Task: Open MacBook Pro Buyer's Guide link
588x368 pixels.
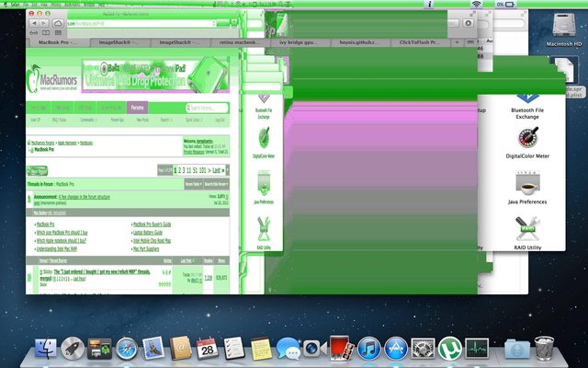Action: tap(152, 224)
